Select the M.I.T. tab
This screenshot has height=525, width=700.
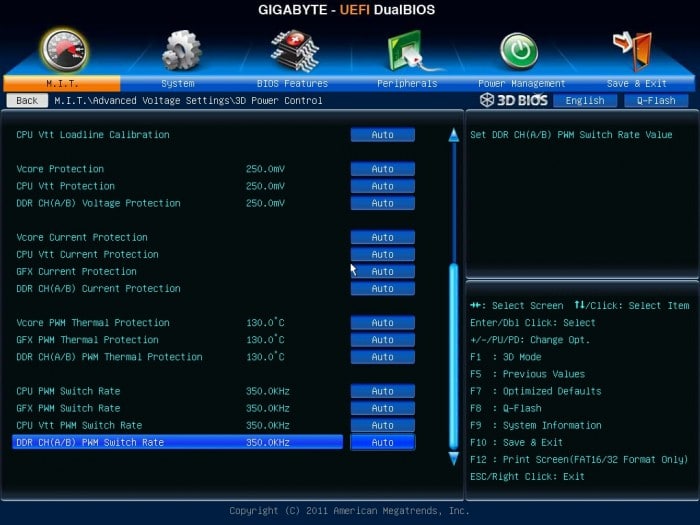62,83
